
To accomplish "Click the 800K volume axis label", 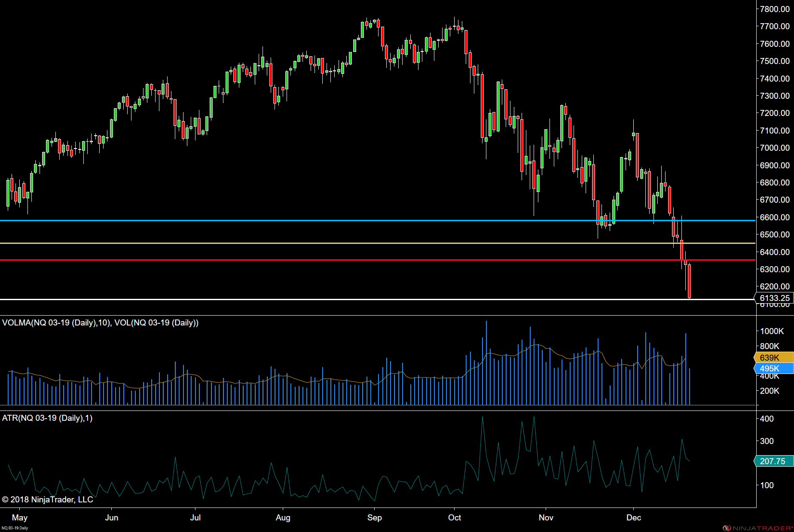I will [x=770, y=346].
